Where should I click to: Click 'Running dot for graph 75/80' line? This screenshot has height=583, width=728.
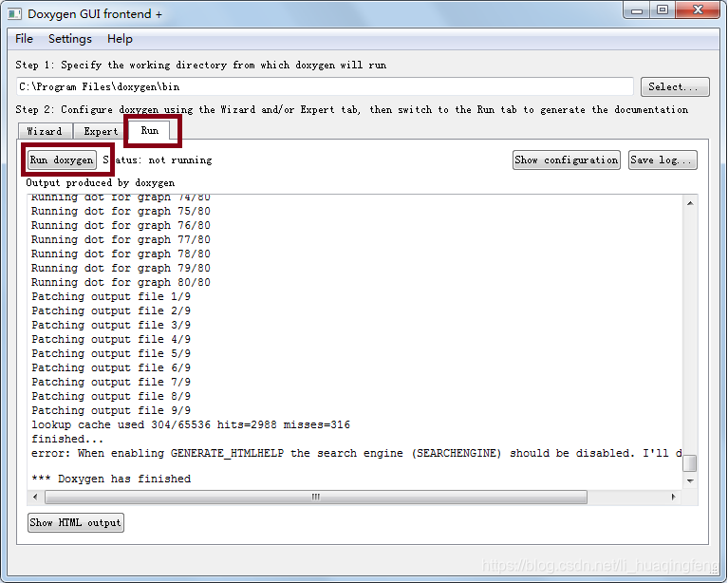(121, 212)
